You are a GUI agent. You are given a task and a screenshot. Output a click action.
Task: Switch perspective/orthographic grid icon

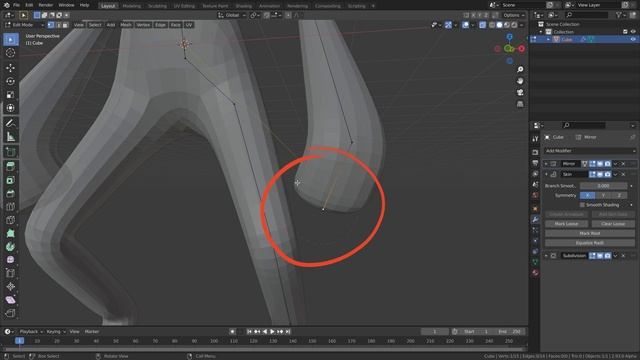(520, 104)
